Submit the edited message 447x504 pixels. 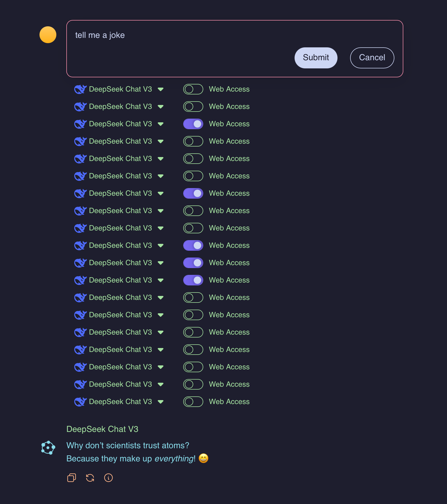tap(316, 58)
